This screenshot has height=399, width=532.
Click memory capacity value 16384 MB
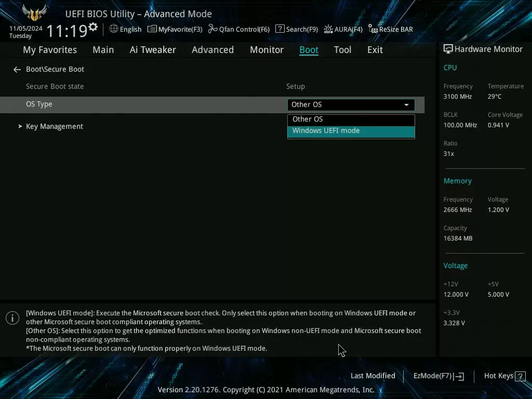[x=458, y=238]
